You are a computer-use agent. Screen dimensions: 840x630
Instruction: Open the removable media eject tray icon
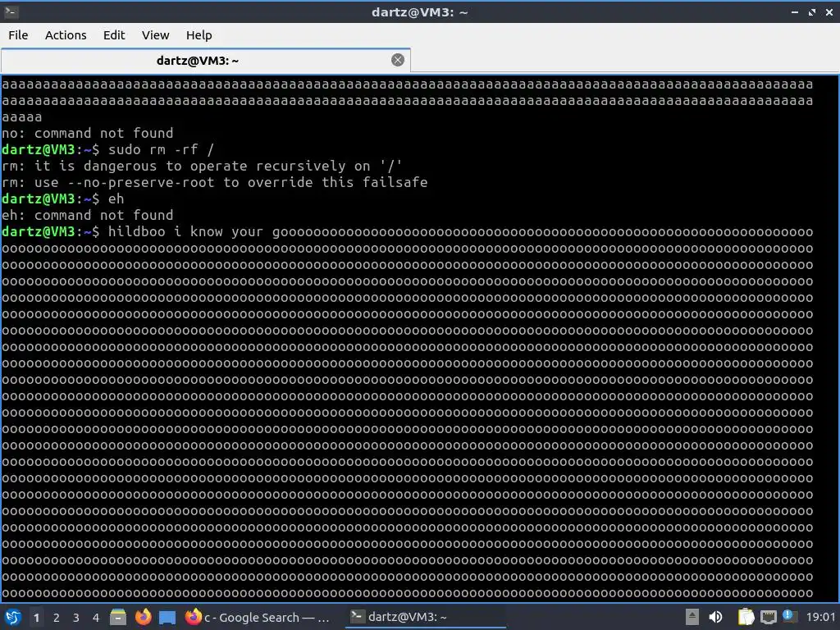(x=692, y=617)
